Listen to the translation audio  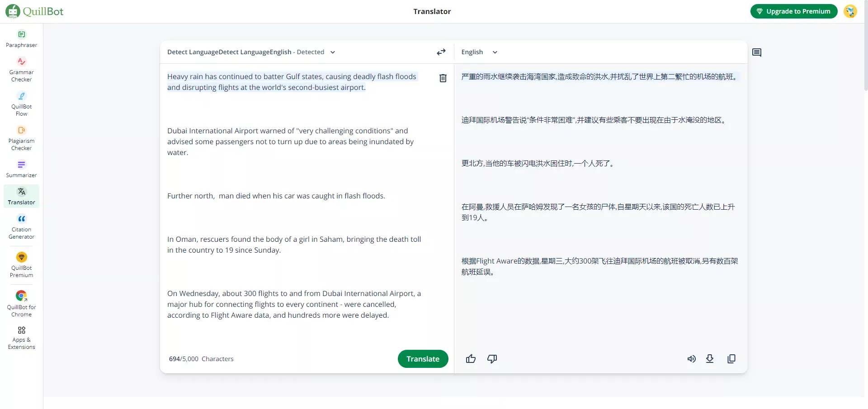691,359
